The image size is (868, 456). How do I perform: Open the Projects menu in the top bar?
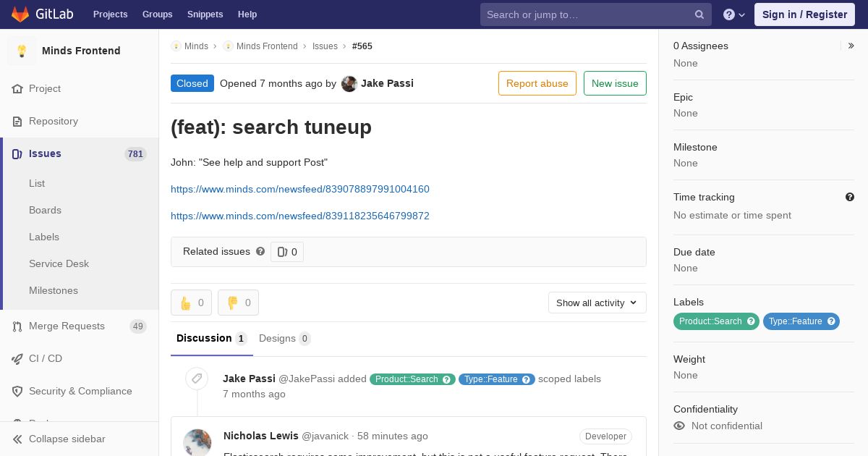pos(111,14)
